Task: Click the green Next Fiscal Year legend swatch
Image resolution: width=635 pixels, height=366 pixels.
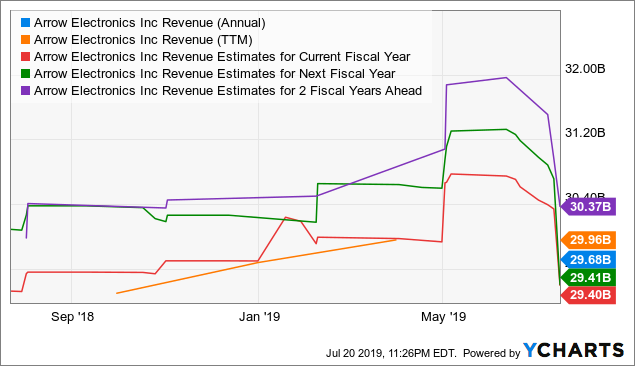Action: 26,74
